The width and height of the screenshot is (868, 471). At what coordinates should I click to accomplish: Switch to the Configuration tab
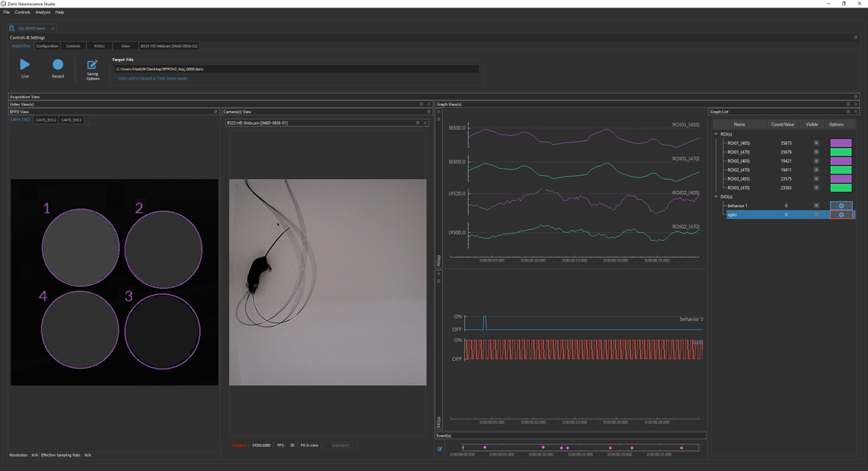47,45
